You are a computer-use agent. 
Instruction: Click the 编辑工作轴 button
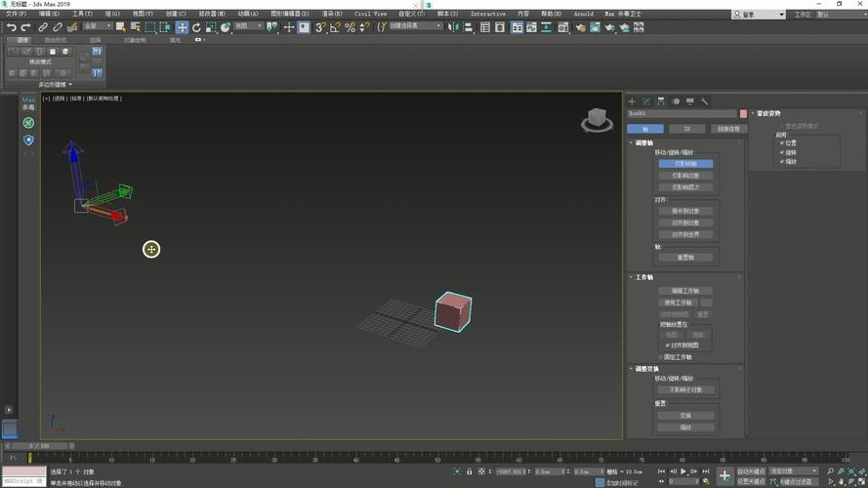click(x=685, y=291)
